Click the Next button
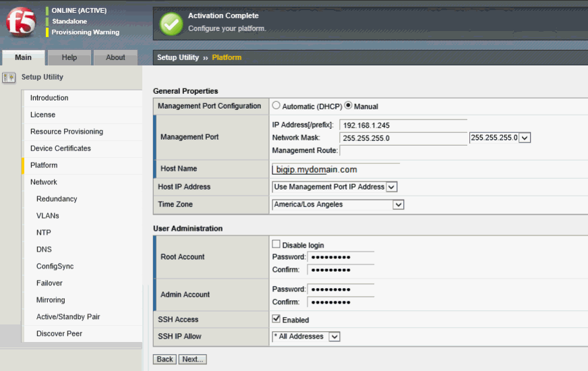Screen dimensions: 588x371 tap(193, 360)
